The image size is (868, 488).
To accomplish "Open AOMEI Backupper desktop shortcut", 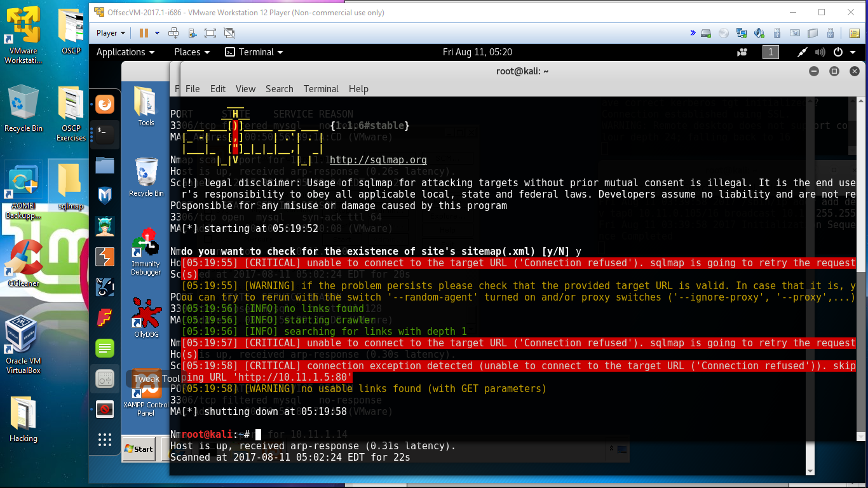I will [23, 192].
